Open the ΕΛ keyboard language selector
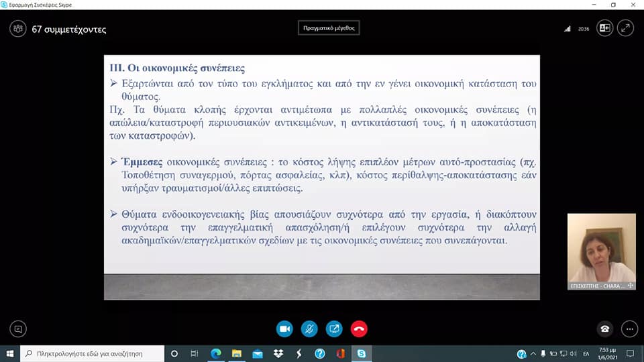This screenshot has width=644, height=362. pyautogui.click(x=586, y=353)
